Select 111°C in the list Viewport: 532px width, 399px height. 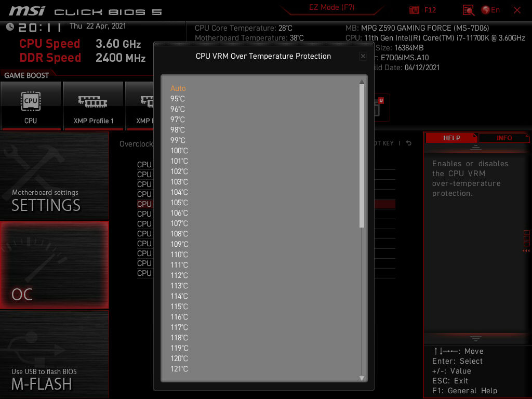tap(179, 265)
